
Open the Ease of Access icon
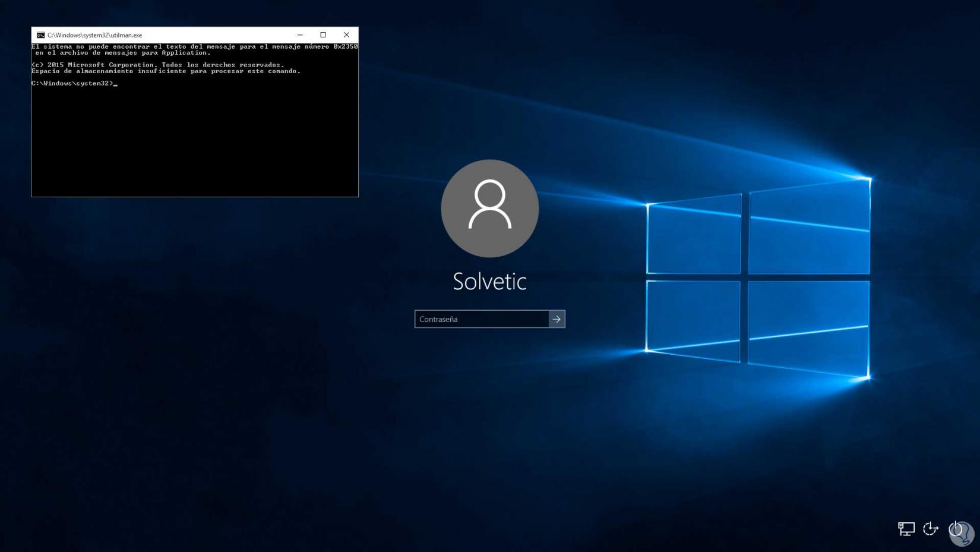(x=930, y=528)
